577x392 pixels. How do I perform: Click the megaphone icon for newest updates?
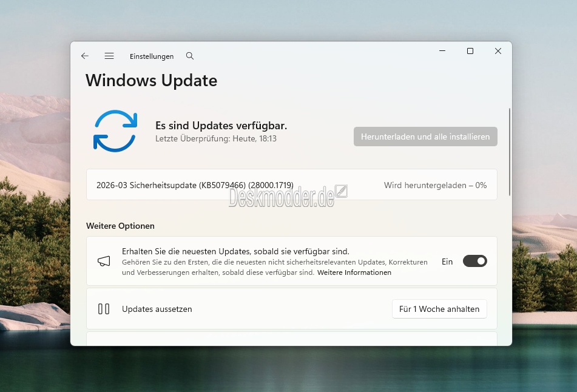pos(104,262)
